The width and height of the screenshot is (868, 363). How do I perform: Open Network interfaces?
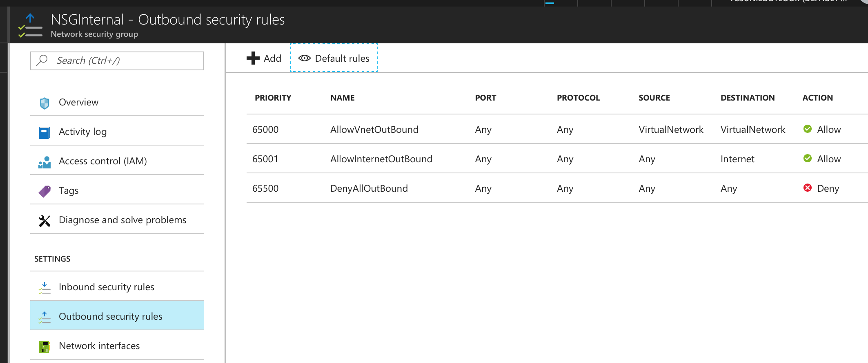pyautogui.click(x=117, y=346)
